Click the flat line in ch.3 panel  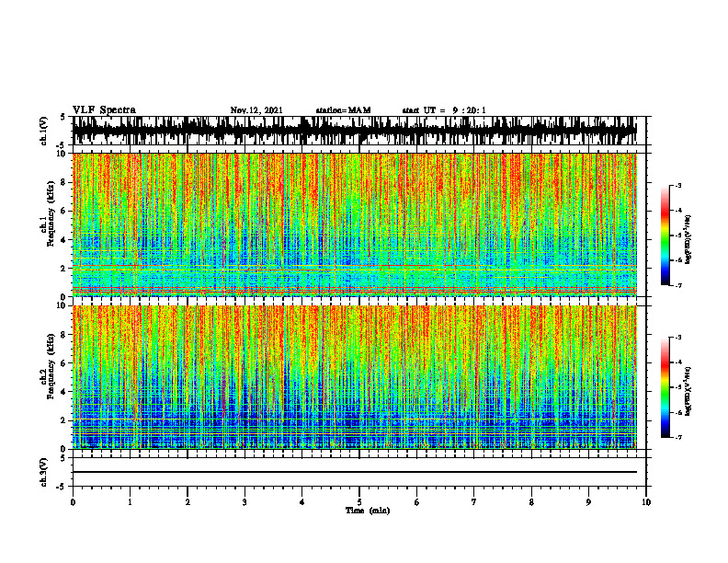coord(355,472)
